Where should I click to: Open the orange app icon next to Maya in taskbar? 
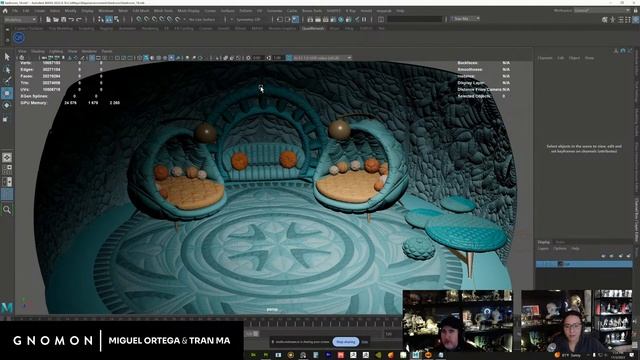point(428,355)
